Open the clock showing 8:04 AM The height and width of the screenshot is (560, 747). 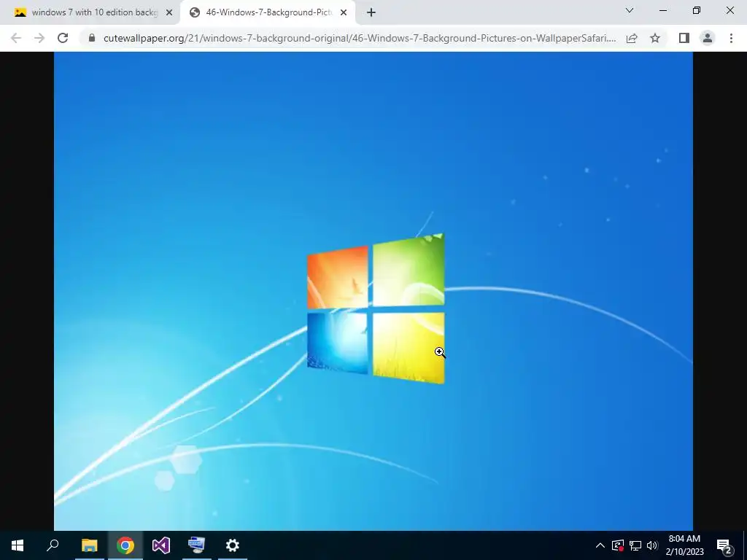[x=684, y=545]
